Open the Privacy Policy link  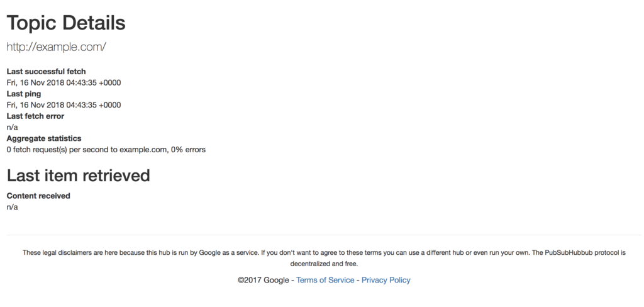[x=386, y=281]
